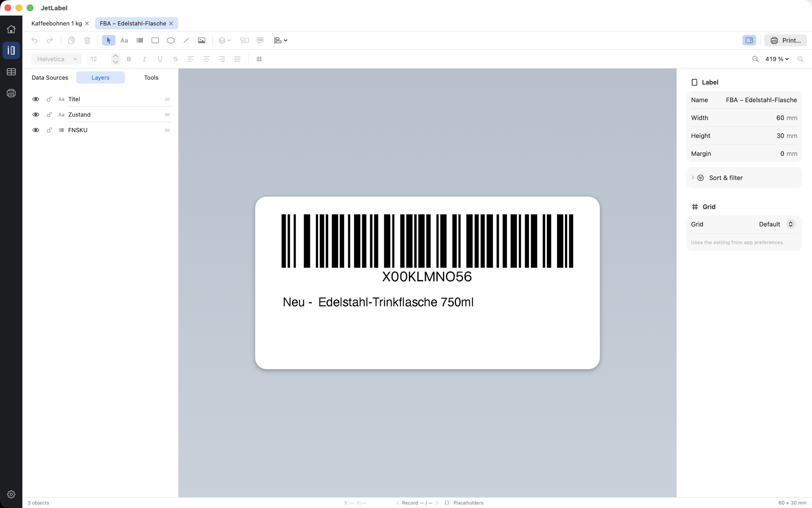
Task: Open the 419 % zoom dropdown
Action: [777, 59]
